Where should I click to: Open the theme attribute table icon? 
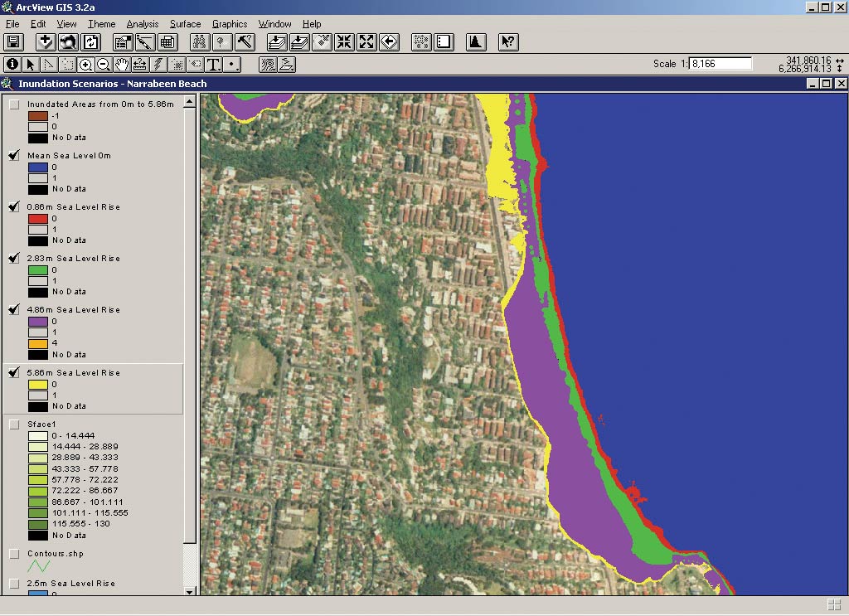(167, 42)
